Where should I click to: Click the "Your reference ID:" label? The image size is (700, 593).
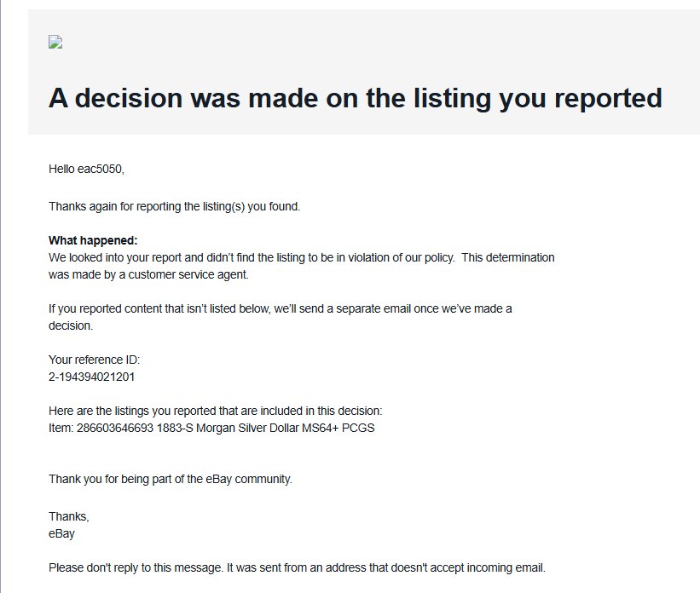88,360
